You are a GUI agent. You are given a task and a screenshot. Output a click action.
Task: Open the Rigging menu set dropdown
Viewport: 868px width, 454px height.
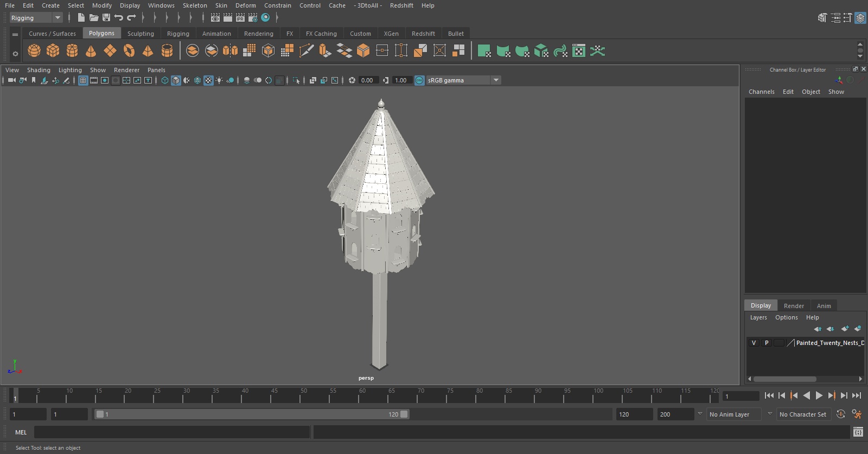(36, 18)
